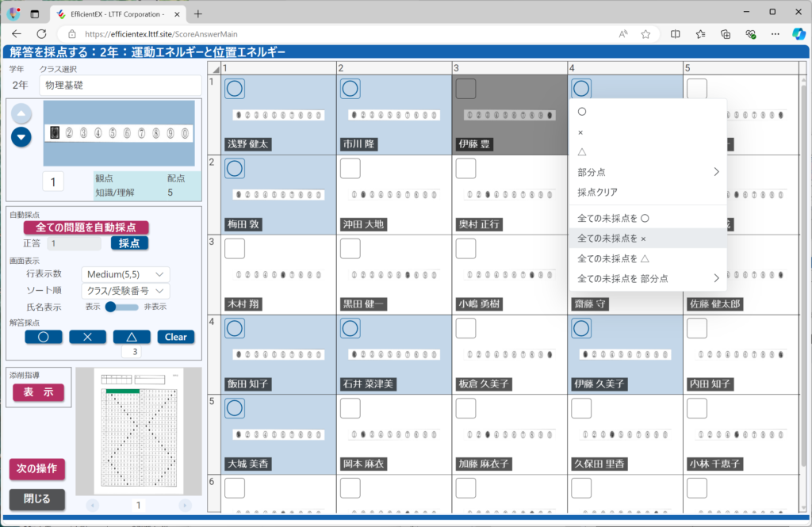Add page to favorites star icon
812x527 pixels.
pos(645,34)
